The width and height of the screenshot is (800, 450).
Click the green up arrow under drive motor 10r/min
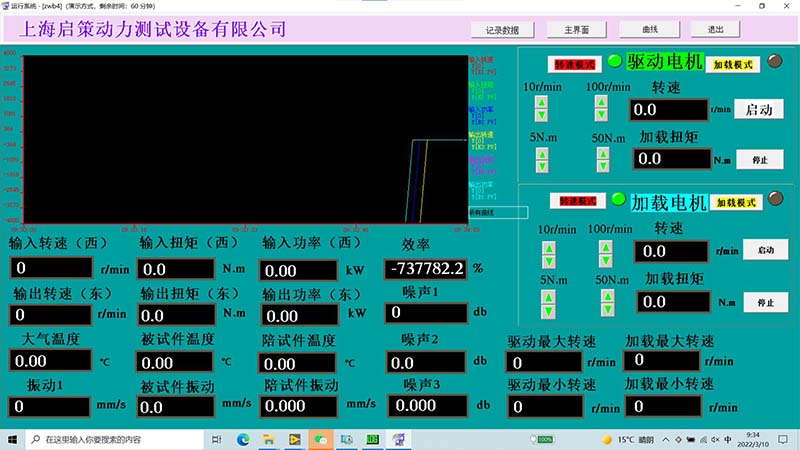541,102
